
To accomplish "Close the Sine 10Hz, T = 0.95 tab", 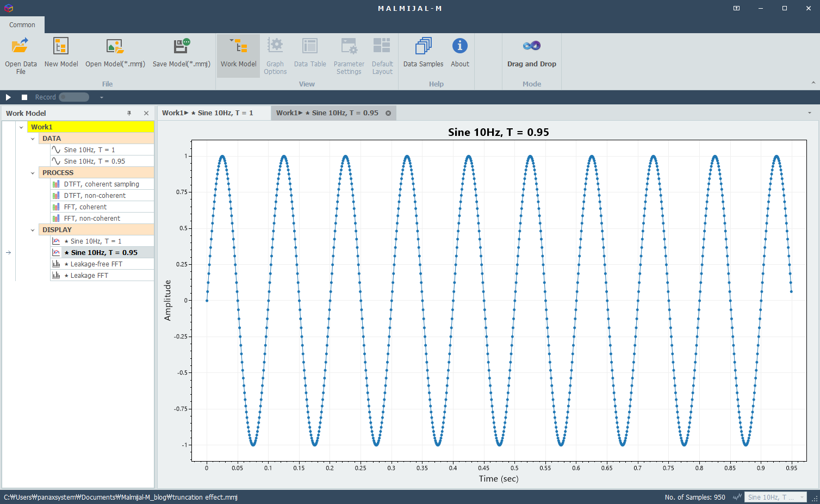I will point(388,113).
